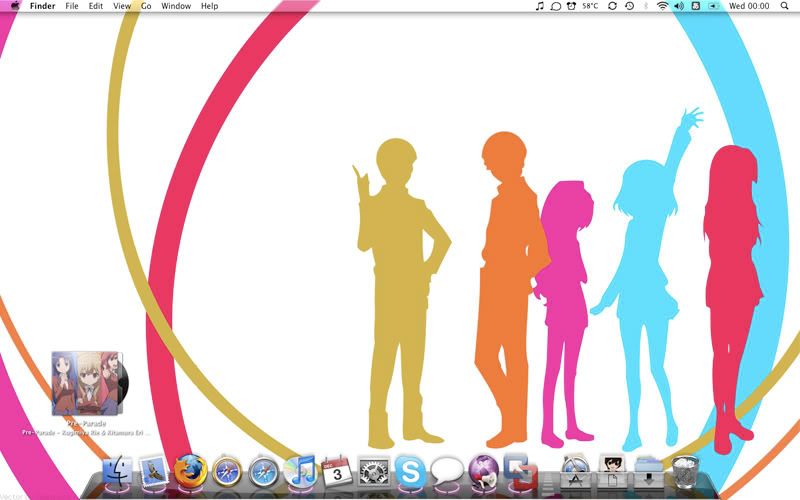Open the Trash in the dock
Image resolution: width=800 pixels, height=500 pixels.
coord(685,471)
